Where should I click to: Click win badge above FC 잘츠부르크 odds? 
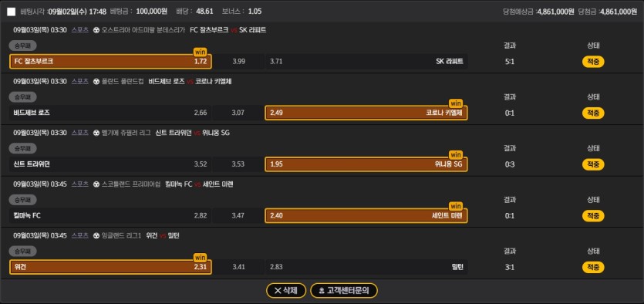pyautogui.click(x=200, y=52)
